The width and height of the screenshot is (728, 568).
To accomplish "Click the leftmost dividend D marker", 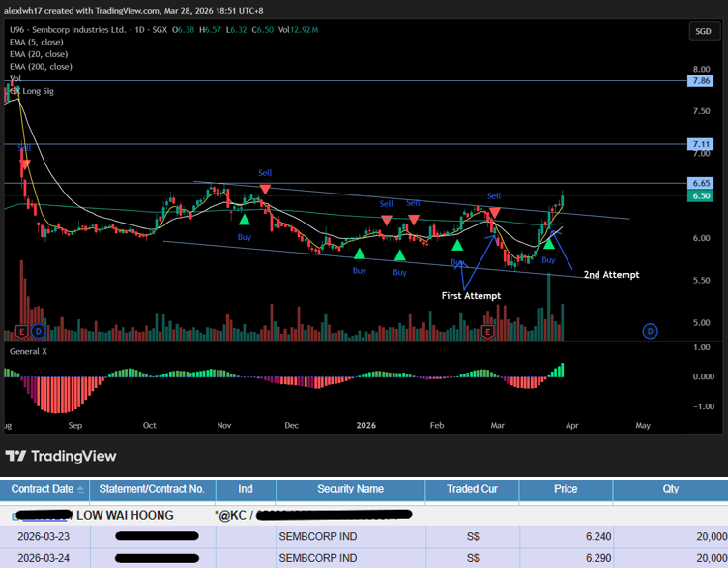I will [x=37, y=331].
